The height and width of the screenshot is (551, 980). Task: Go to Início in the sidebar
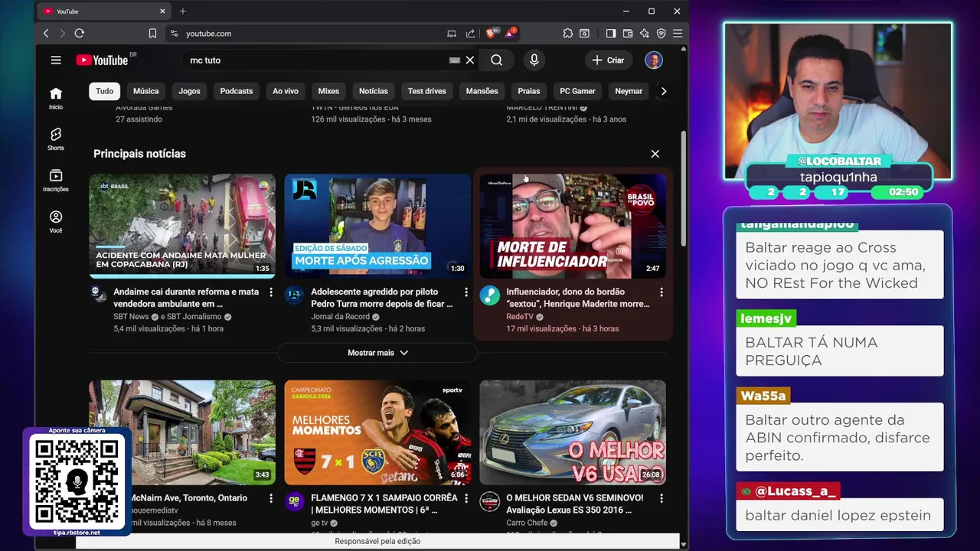tap(56, 98)
